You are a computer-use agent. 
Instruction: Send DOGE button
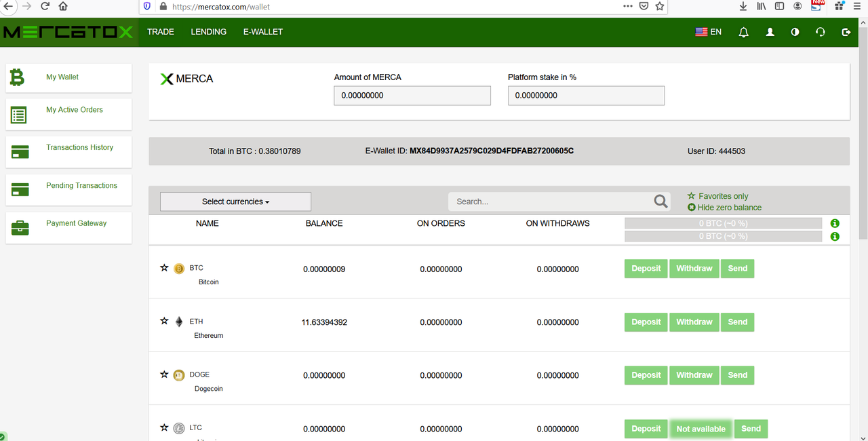tap(738, 375)
